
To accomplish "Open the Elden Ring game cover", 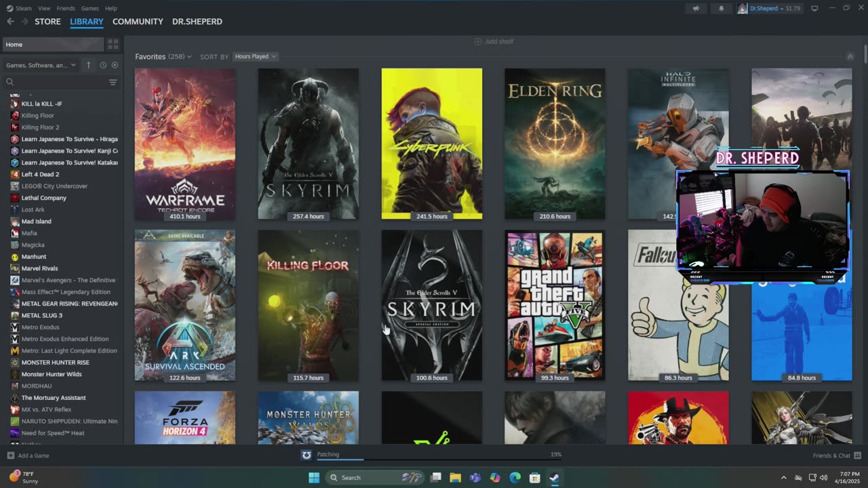I will (x=555, y=144).
